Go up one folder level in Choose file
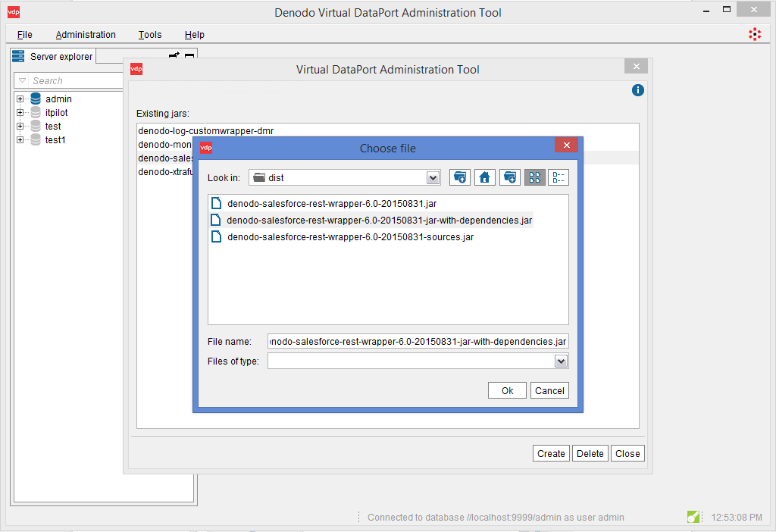This screenshot has height=532, width=776. pyautogui.click(x=460, y=177)
